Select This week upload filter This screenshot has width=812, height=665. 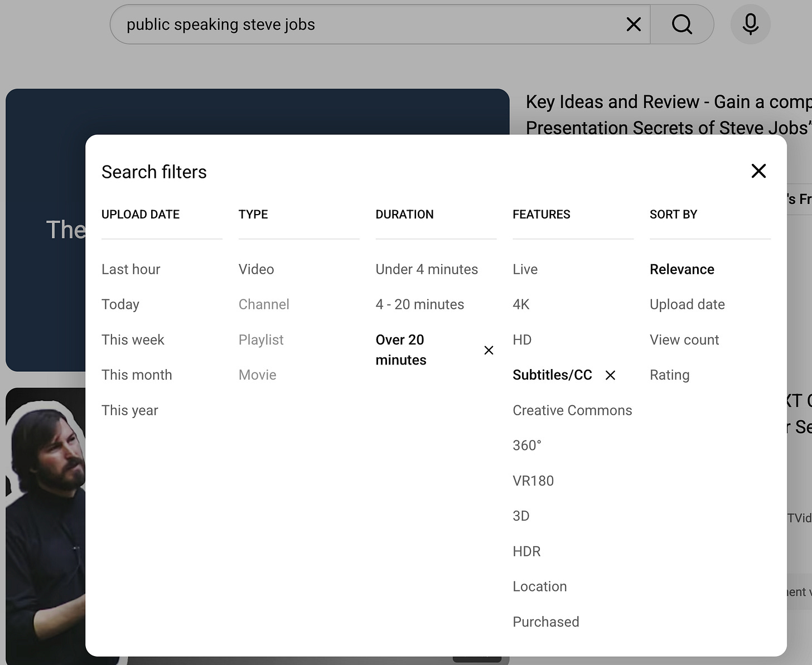[133, 339]
